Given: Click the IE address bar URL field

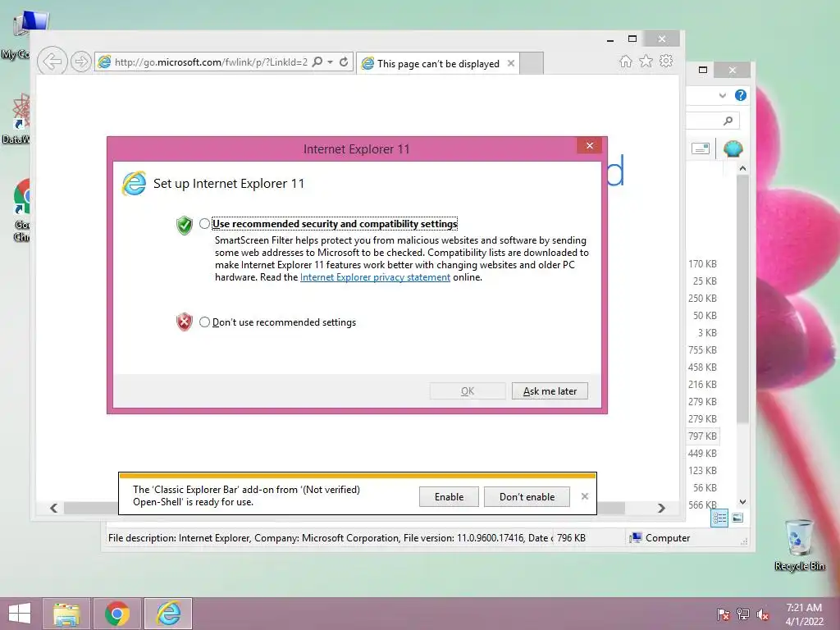Looking at the screenshot, I should tap(211, 62).
